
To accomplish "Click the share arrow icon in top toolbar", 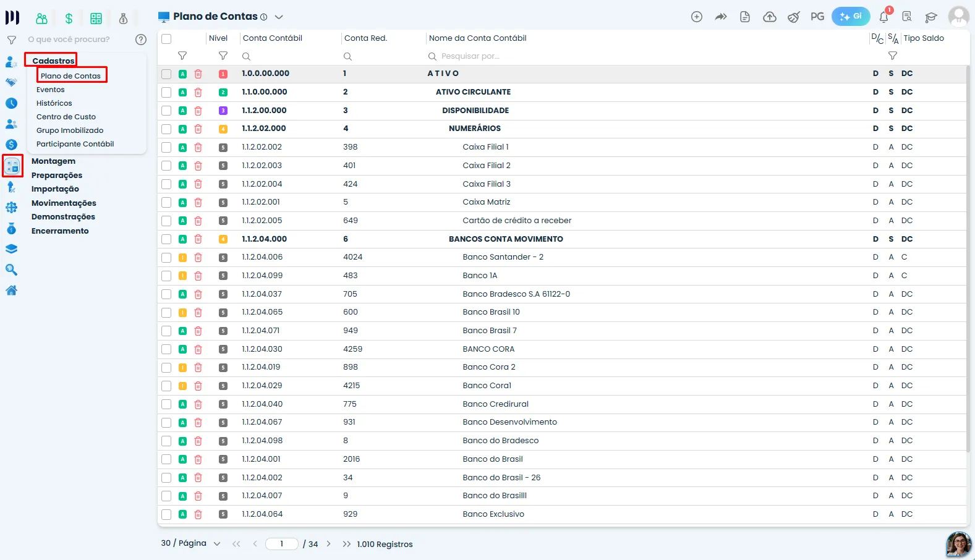I will tap(721, 17).
